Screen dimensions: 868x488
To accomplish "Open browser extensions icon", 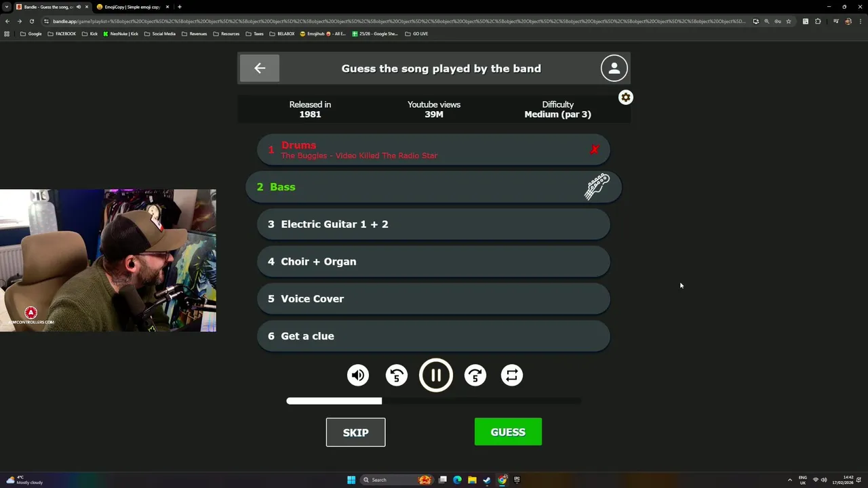I will click(818, 21).
